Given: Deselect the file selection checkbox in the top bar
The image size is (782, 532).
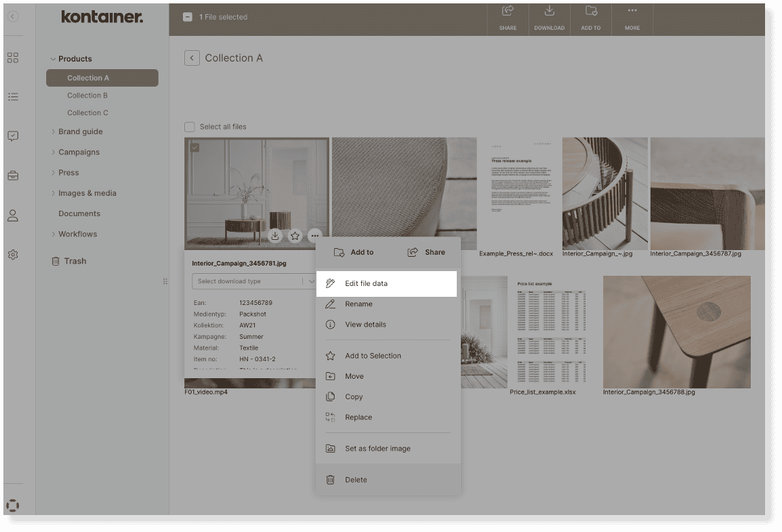Looking at the screenshot, I should coord(187,16).
